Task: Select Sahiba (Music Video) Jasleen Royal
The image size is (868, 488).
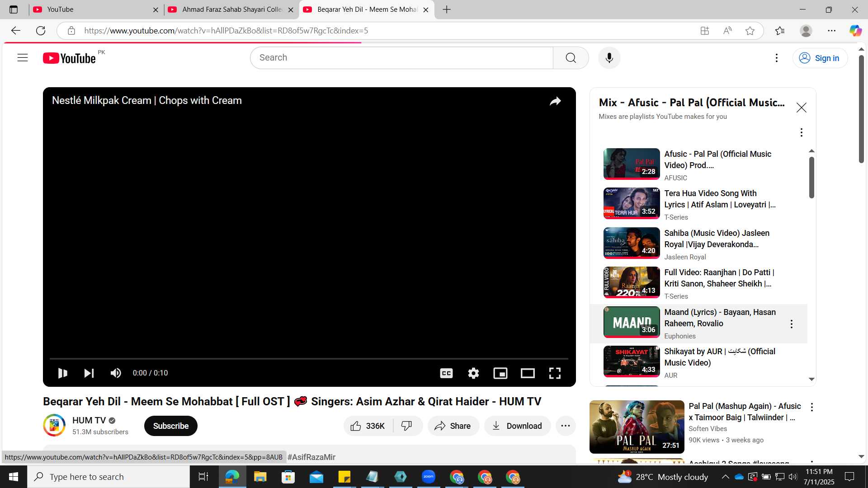Action: click(698, 244)
